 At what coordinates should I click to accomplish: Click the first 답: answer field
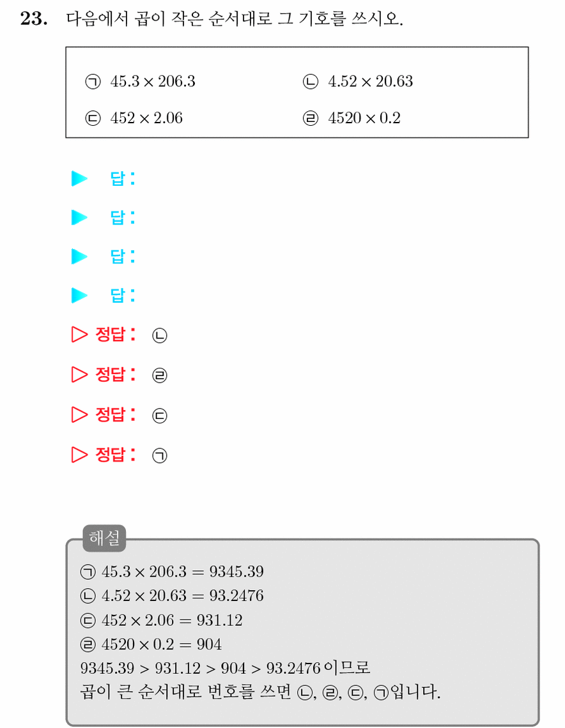tap(123, 178)
